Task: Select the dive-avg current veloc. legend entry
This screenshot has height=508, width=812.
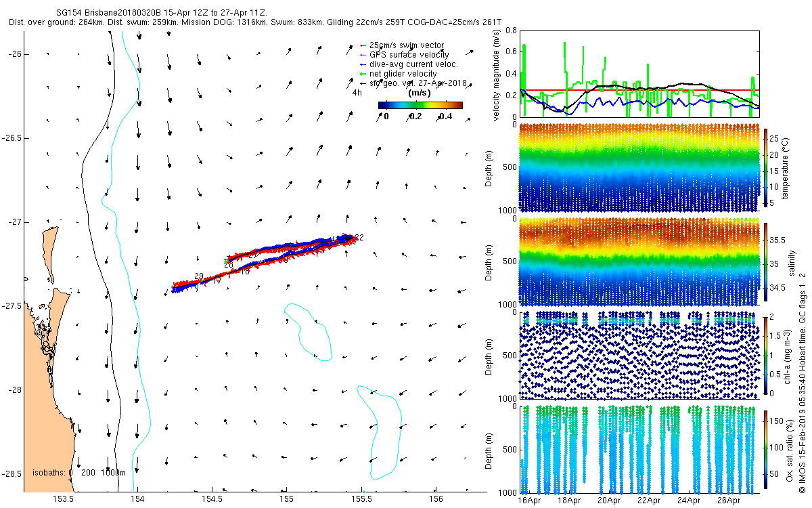Action: click(408, 64)
